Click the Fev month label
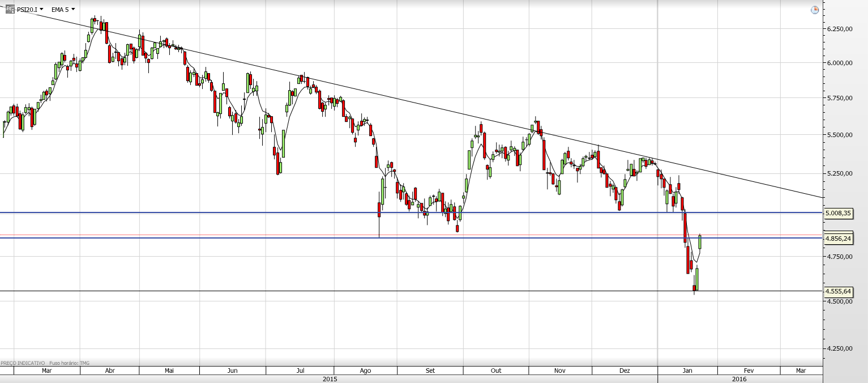This screenshot has width=868, height=383. pos(749,371)
